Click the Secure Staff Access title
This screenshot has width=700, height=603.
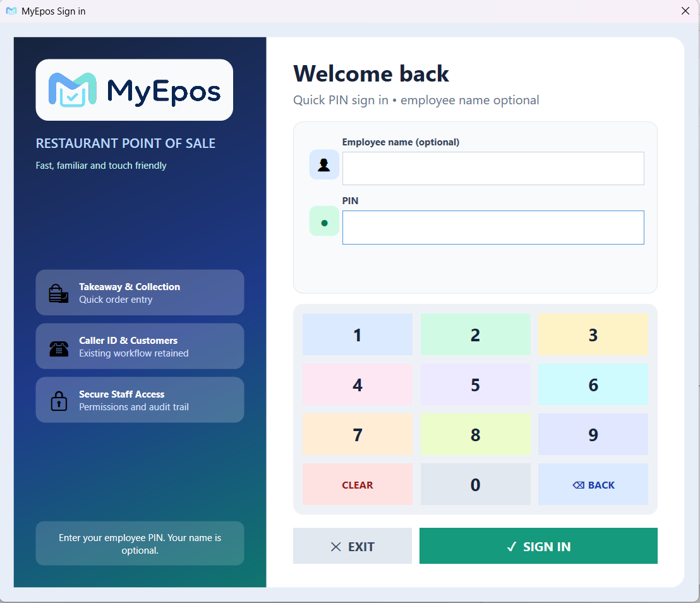pos(121,394)
